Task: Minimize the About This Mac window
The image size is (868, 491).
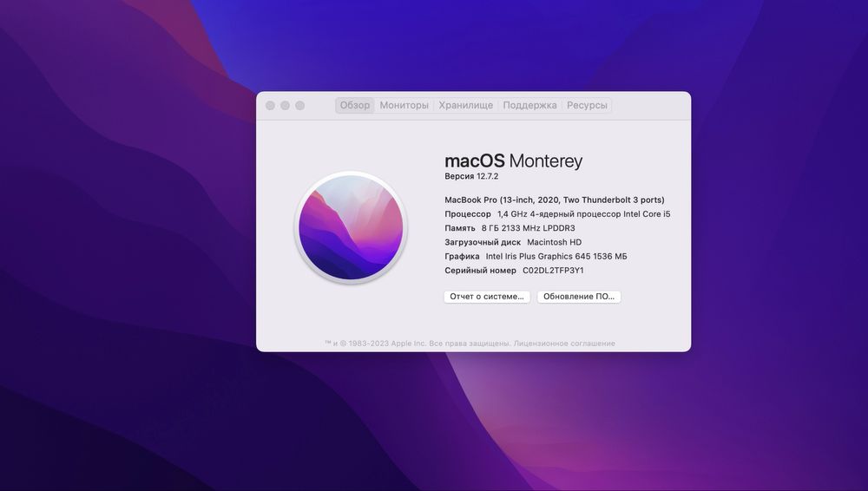Action: pyautogui.click(x=285, y=105)
